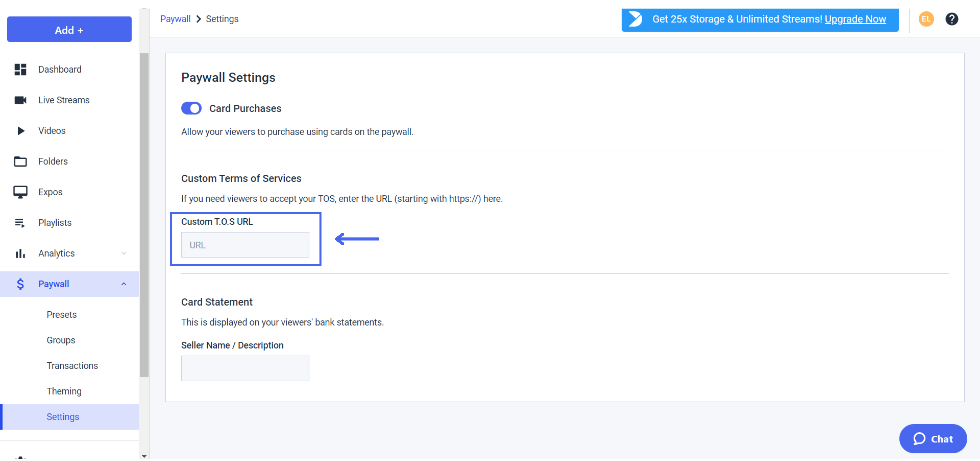Screen dimensions: 980x461
Task: Collapse the Paywall submenu chevron
Action: point(124,284)
